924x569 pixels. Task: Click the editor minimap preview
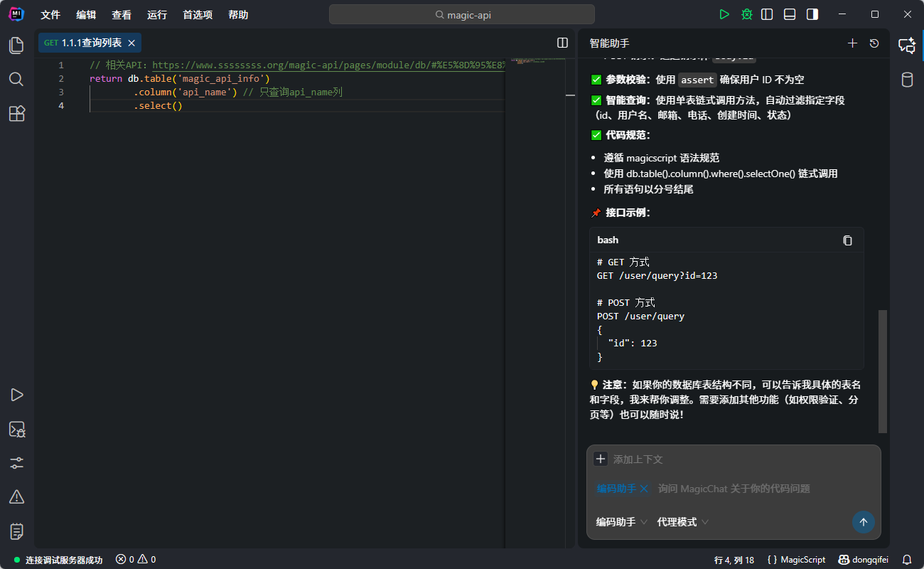(537, 61)
